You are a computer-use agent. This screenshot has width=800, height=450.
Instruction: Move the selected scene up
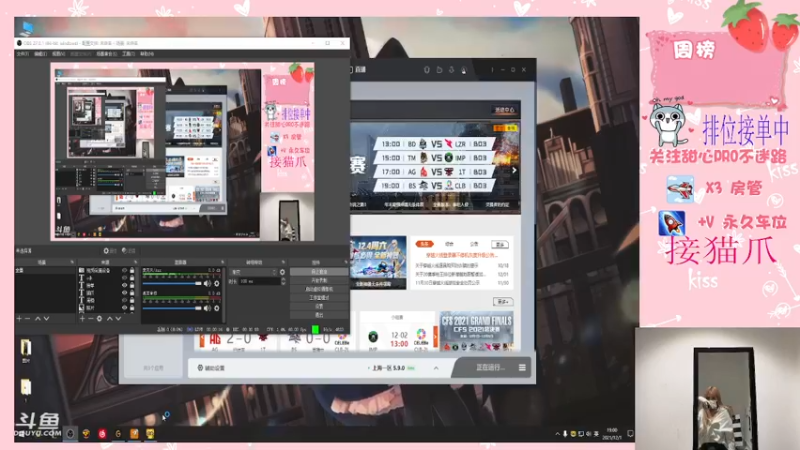[38, 318]
